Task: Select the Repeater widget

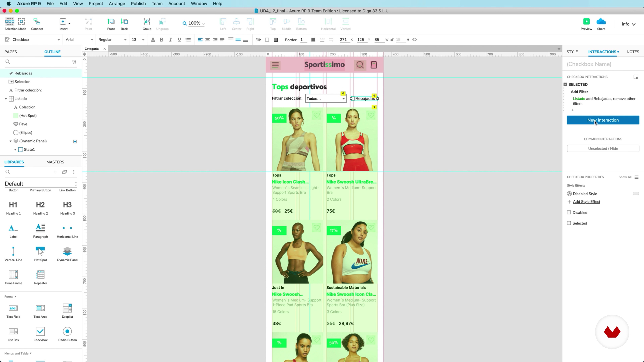Action: coord(40,277)
